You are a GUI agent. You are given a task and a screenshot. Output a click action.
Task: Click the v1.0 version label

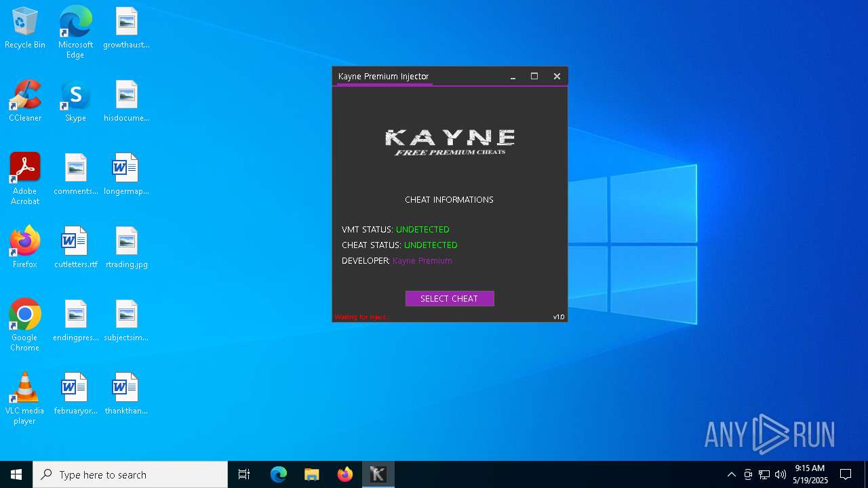pyautogui.click(x=559, y=317)
